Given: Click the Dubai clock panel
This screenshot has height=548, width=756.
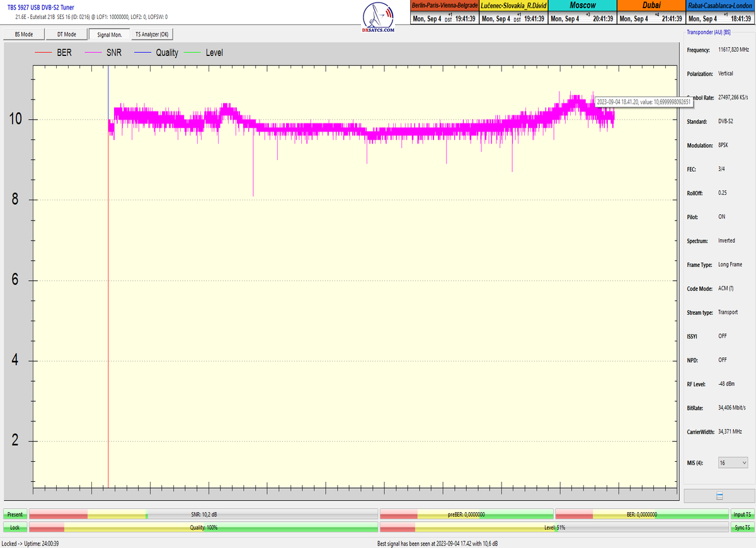Looking at the screenshot, I should (x=651, y=13).
